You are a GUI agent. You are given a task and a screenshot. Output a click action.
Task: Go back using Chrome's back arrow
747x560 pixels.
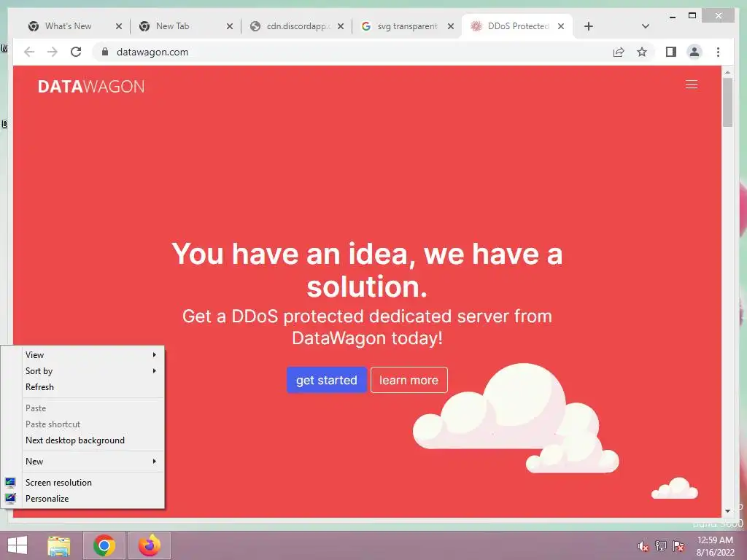(29, 52)
